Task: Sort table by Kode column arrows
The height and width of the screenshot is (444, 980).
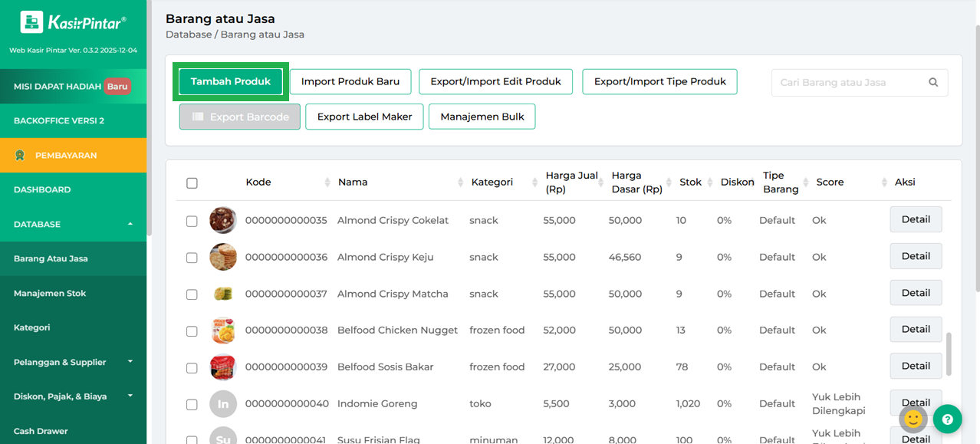Action: [328, 183]
